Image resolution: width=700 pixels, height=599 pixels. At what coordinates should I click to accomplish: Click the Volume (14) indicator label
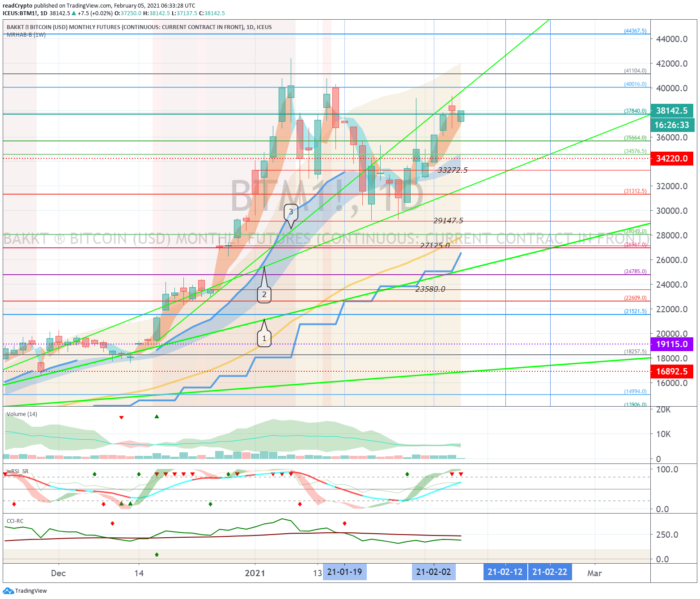22,414
